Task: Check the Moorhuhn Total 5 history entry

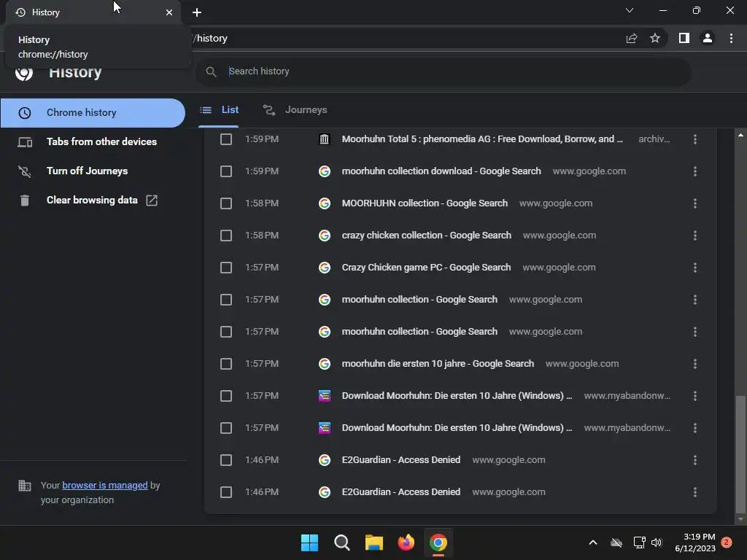Action: pyautogui.click(x=226, y=139)
